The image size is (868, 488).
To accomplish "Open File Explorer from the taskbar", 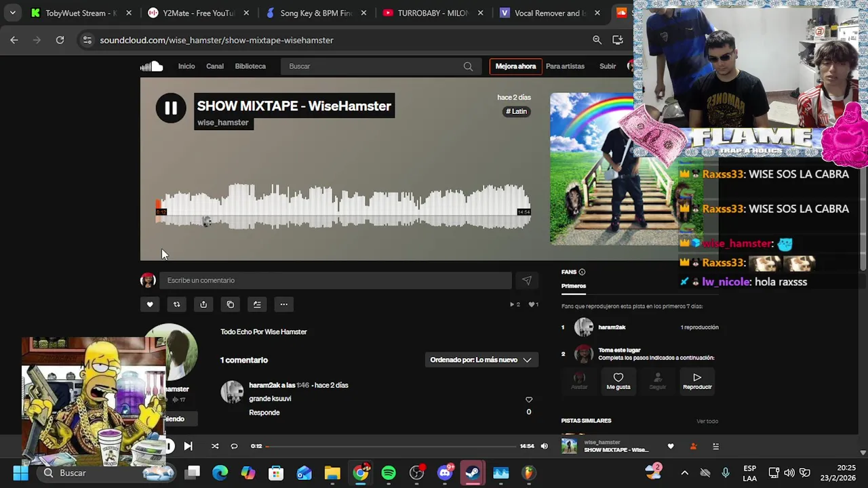I will pyautogui.click(x=332, y=473).
